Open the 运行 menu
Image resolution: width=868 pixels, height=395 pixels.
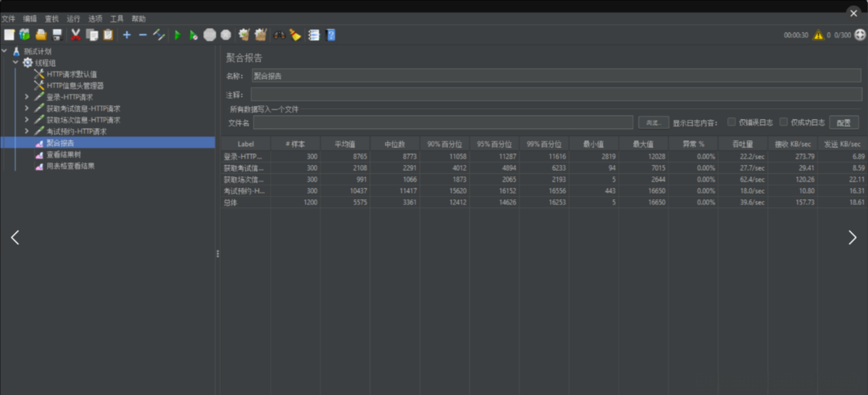pos(73,19)
